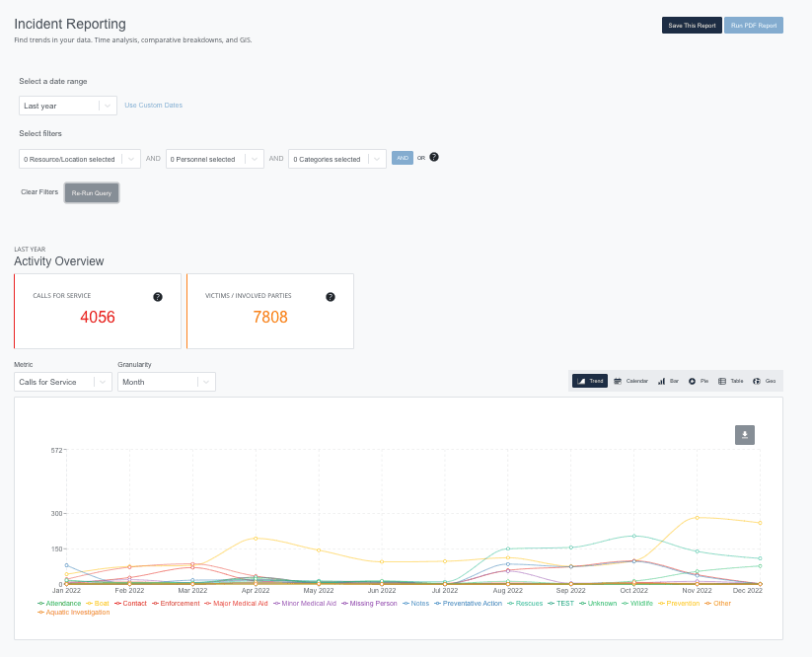The image size is (812, 657).
Task: Open the Table view of the data
Action: coord(729,381)
